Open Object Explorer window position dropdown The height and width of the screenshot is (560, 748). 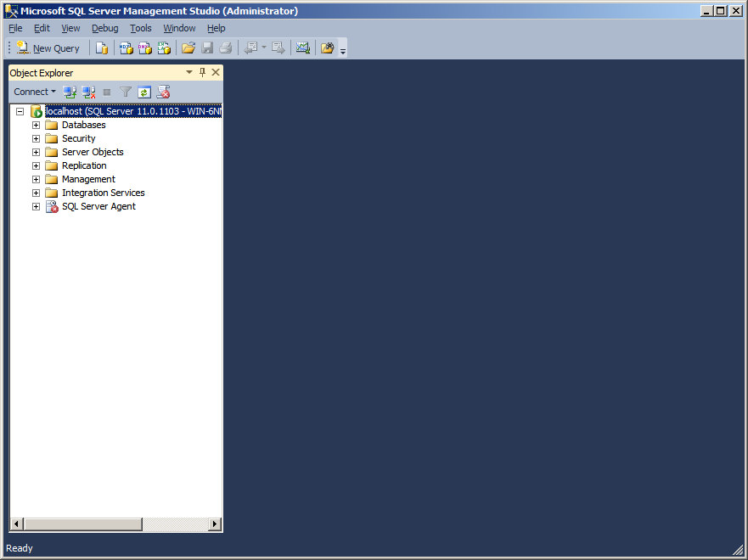point(188,72)
